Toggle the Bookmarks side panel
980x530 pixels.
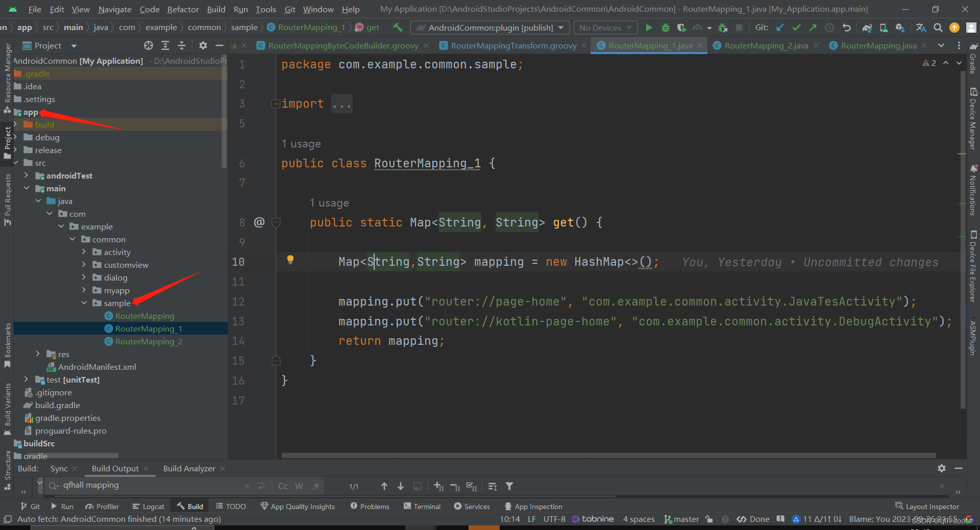coord(7,345)
